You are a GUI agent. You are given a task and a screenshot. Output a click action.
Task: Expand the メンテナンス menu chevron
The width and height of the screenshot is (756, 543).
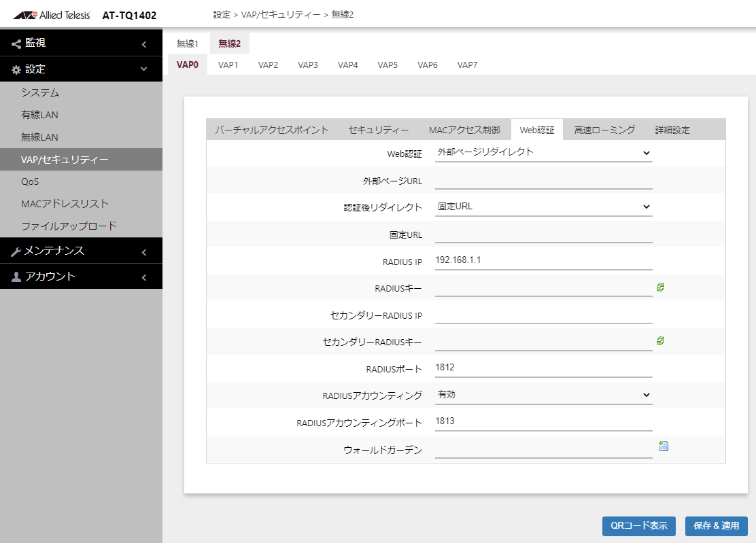tap(143, 252)
